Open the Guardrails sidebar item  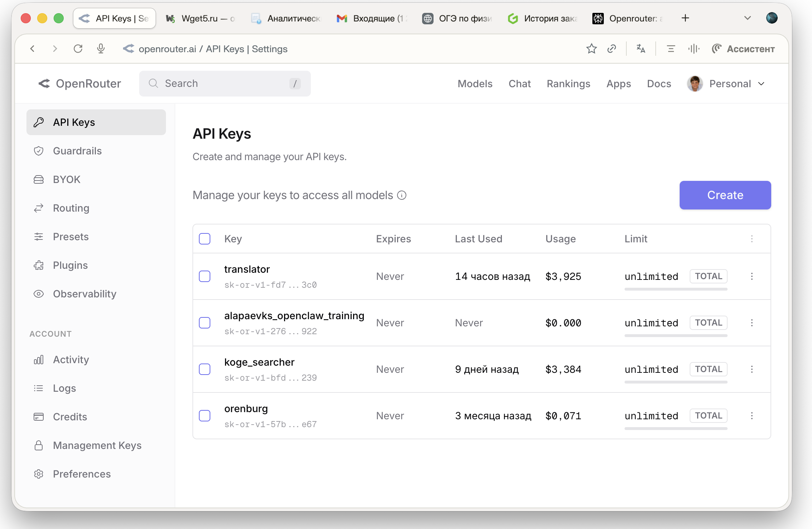(x=96, y=151)
